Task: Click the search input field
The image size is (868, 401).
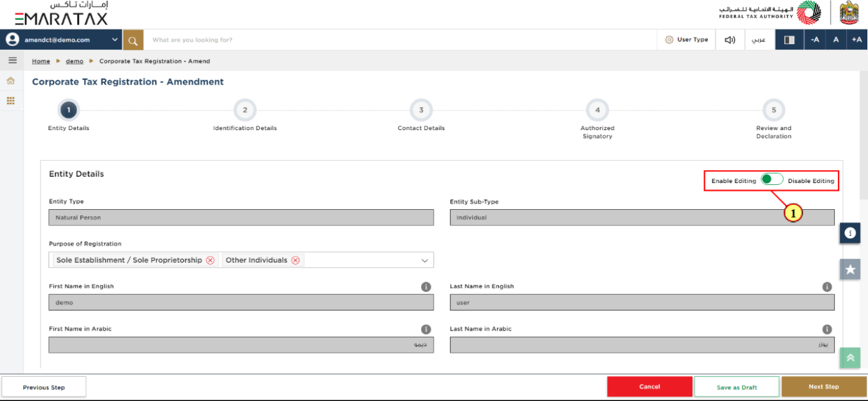Action: tap(400, 40)
